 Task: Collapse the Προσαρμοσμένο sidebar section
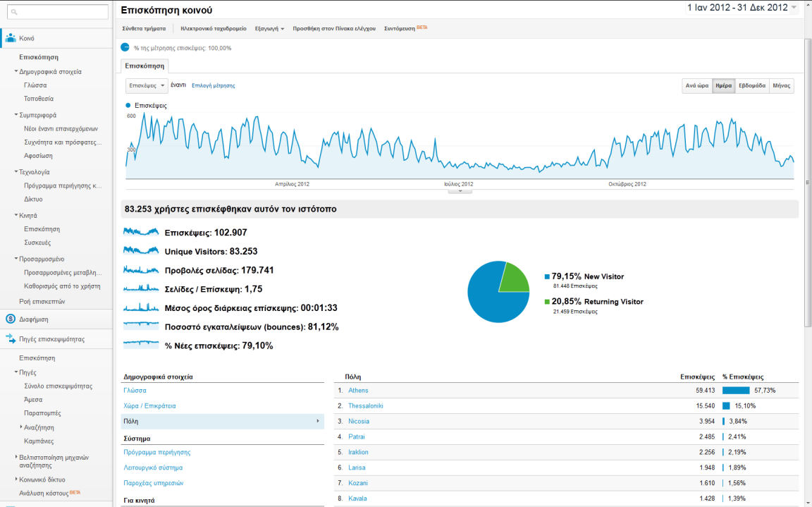click(x=16, y=259)
